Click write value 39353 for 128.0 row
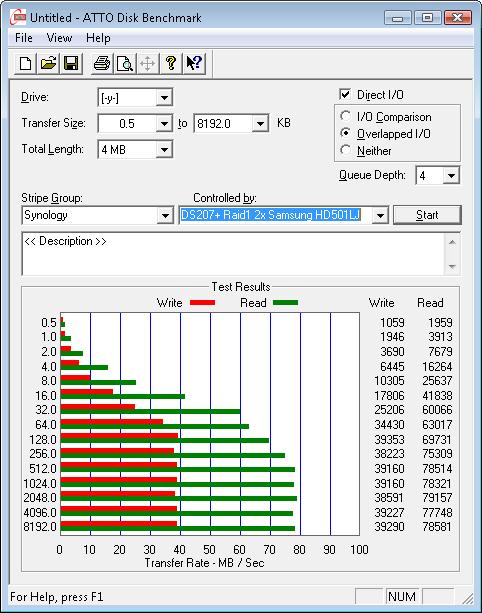The image size is (482, 613). (x=389, y=439)
